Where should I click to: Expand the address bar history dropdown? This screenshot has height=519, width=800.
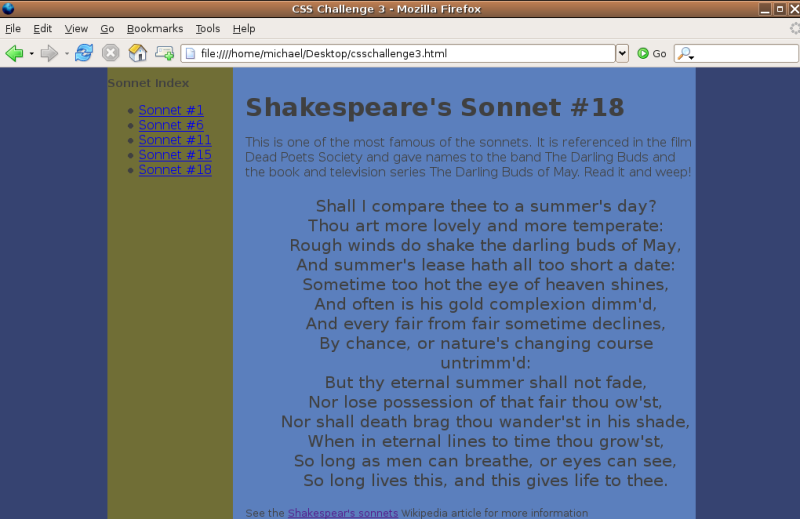coord(622,53)
